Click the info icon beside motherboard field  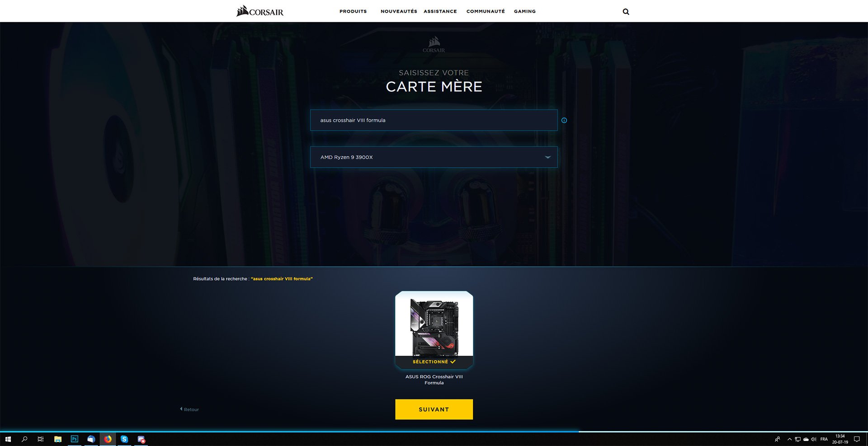(x=564, y=120)
